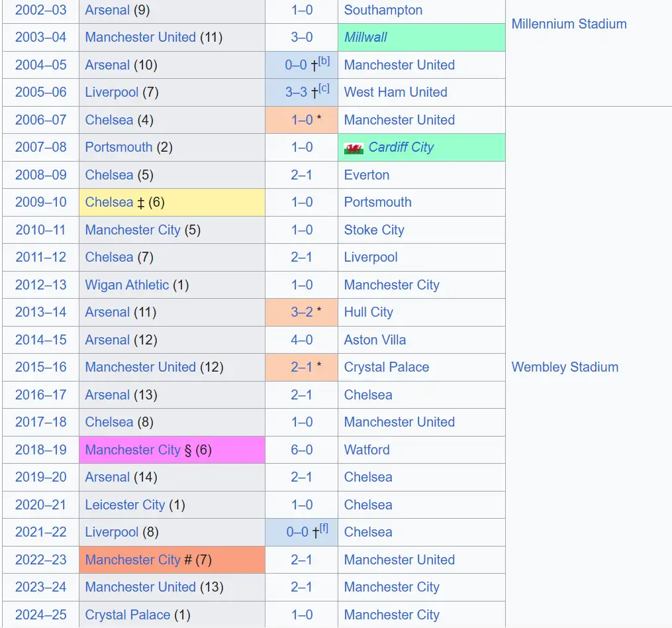Click Portsmouth runner-up in 2009–10 row
Viewport: 672px width, 628px height.
click(x=377, y=202)
